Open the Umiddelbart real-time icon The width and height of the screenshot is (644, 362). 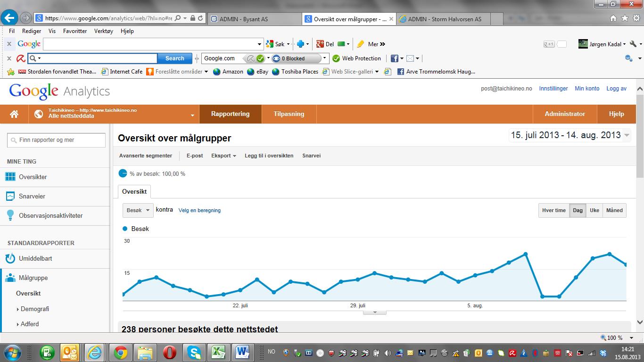tap(10, 258)
